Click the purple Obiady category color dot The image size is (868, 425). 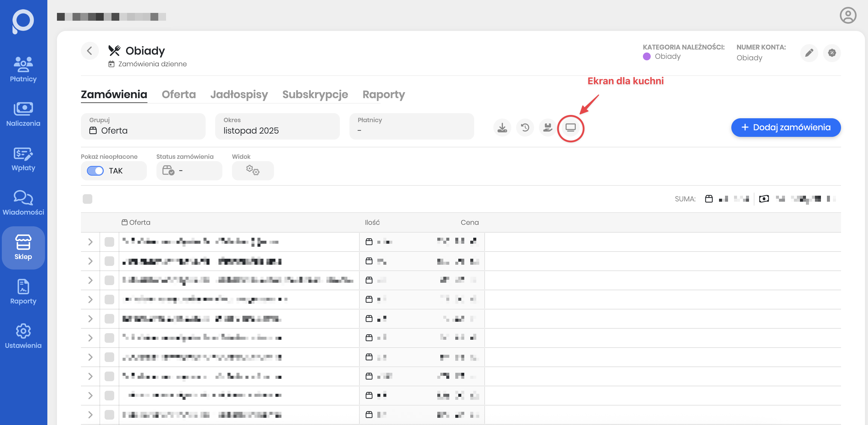(x=646, y=57)
